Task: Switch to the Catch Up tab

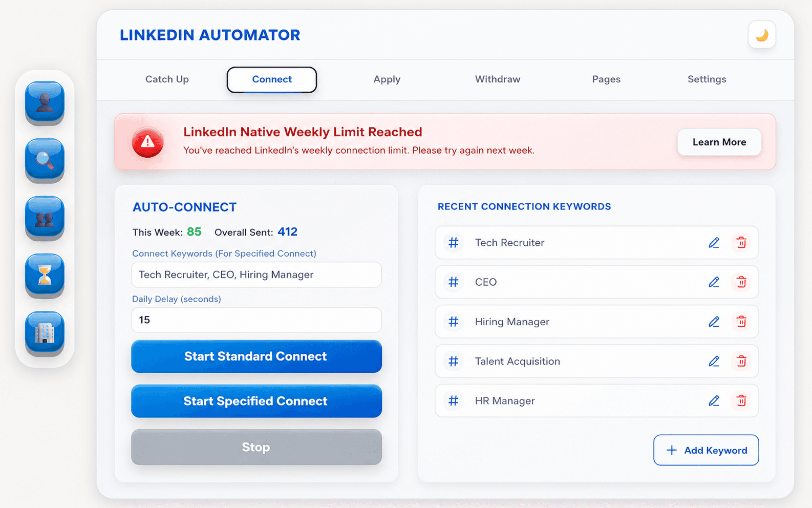Action: coord(167,79)
